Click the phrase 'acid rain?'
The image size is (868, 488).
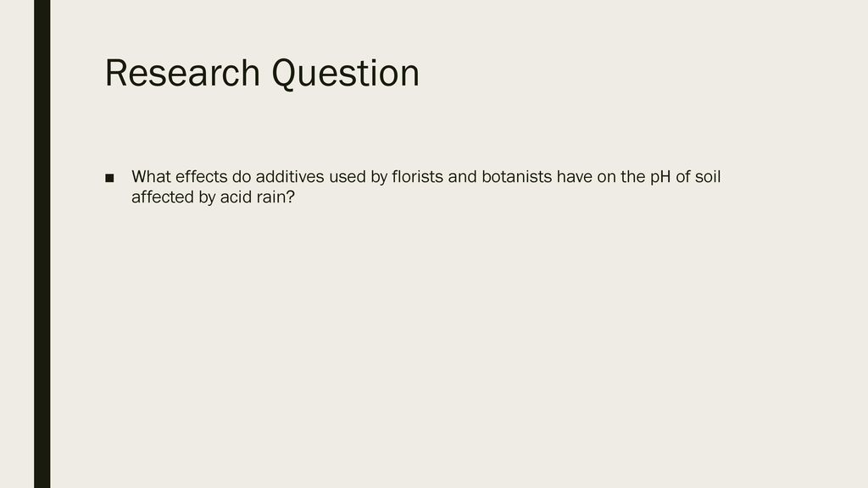click(x=258, y=197)
